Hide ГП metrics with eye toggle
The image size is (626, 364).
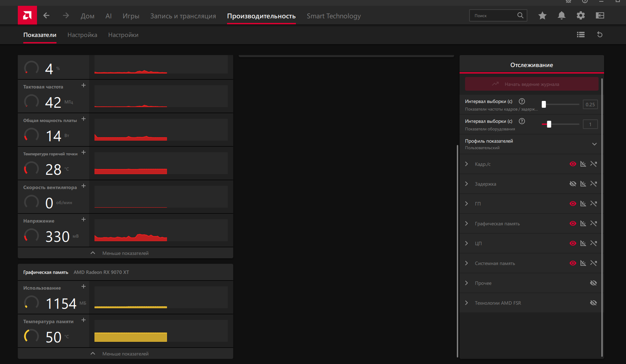click(573, 204)
